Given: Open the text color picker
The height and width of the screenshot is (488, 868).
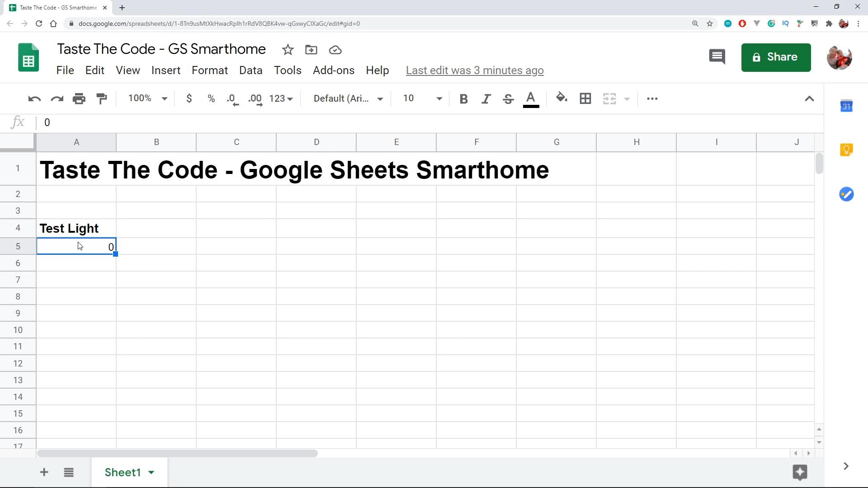Looking at the screenshot, I should 531,99.
